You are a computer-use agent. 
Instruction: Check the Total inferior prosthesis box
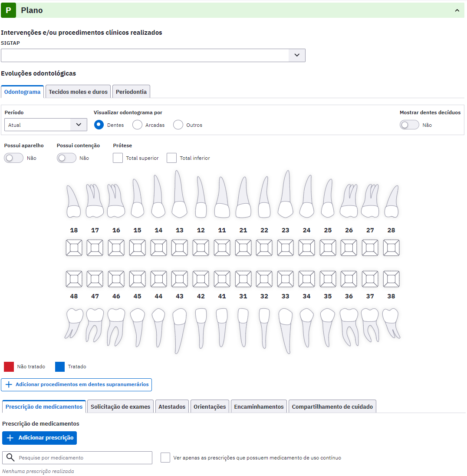click(171, 158)
